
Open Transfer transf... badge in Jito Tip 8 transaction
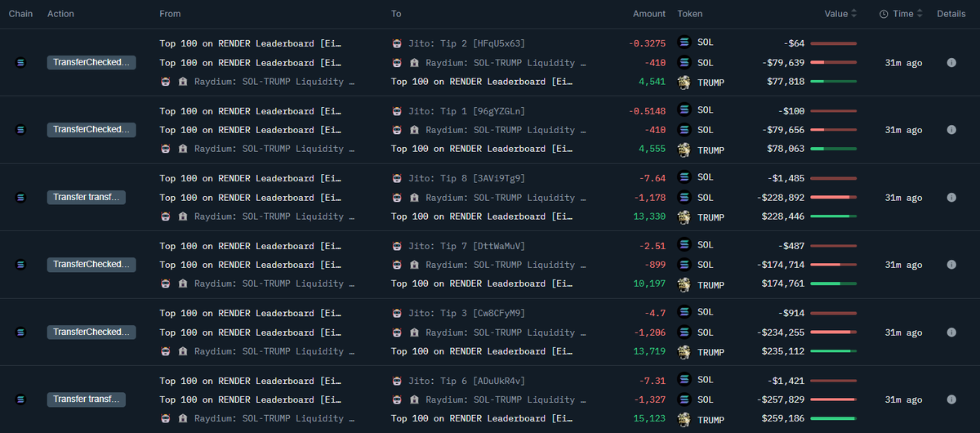87,197
